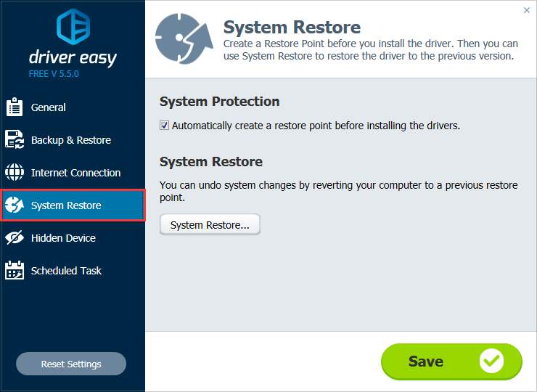Click the Reset Settings button
Screen dimensions: 537x392
71,364
